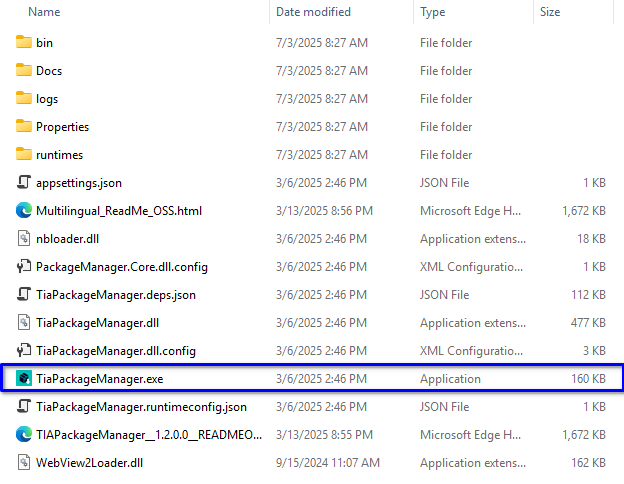Screen dimensions: 624x484
Task: Select the PackageManager.Core.dll.config file name
Action: coord(122,267)
